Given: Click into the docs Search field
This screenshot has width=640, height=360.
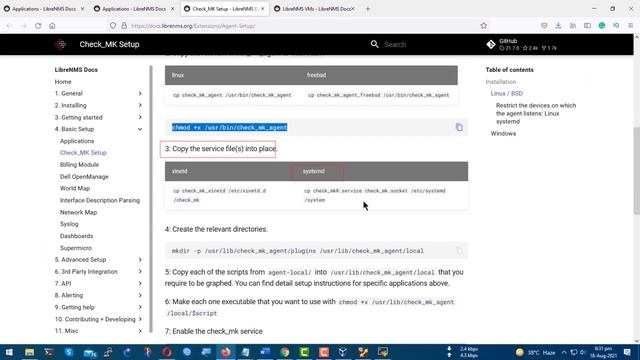Looking at the screenshot, I should pyautogui.click(x=424, y=44).
